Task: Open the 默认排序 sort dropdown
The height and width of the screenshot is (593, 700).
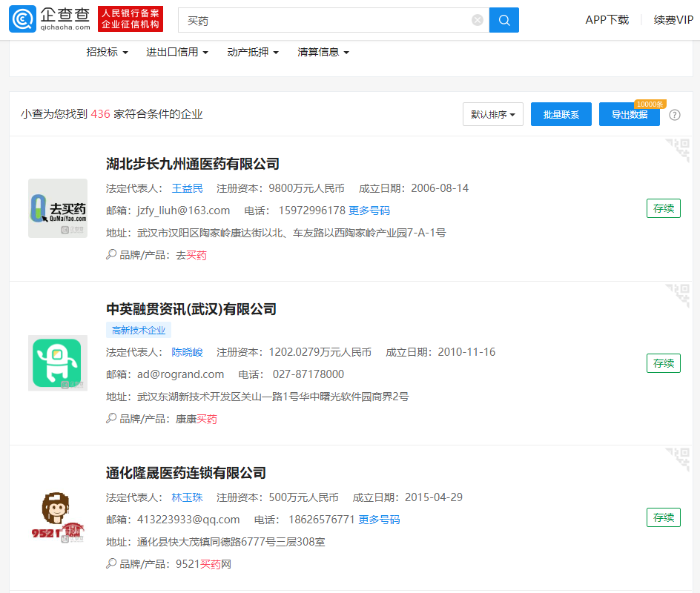Action: click(x=493, y=115)
